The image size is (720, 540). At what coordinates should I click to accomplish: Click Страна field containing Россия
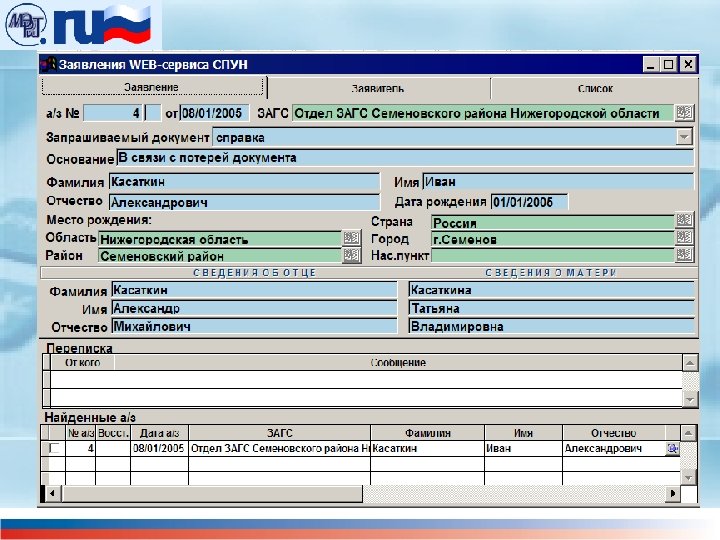553,223
